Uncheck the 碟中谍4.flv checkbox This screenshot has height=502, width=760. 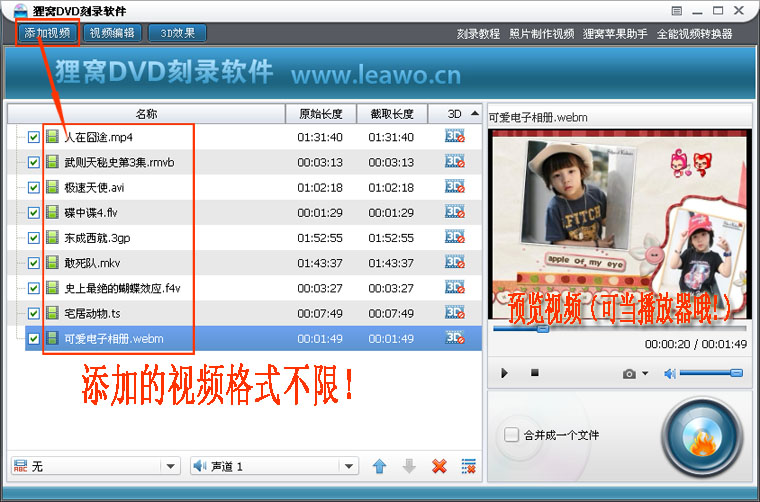pyautogui.click(x=33, y=213)
